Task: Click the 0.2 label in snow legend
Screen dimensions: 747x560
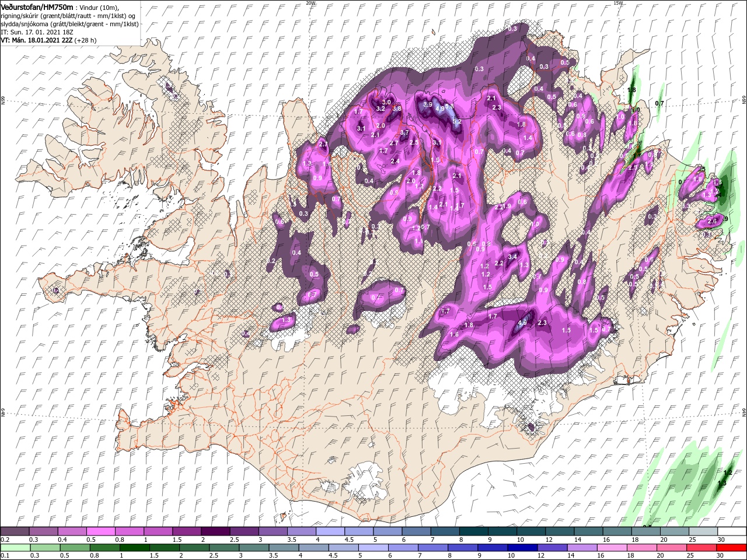Action: tap(5, 540)
